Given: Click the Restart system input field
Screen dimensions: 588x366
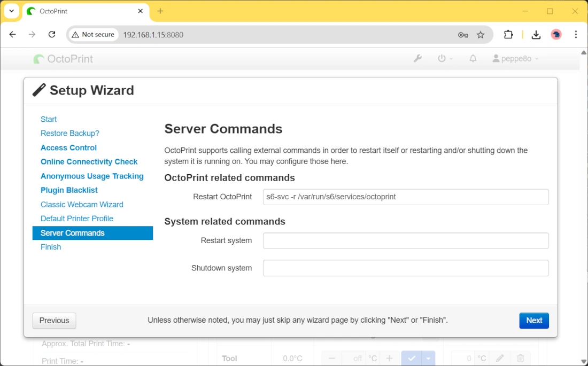Looking at the screenshot, I should (x=406, y=241).
